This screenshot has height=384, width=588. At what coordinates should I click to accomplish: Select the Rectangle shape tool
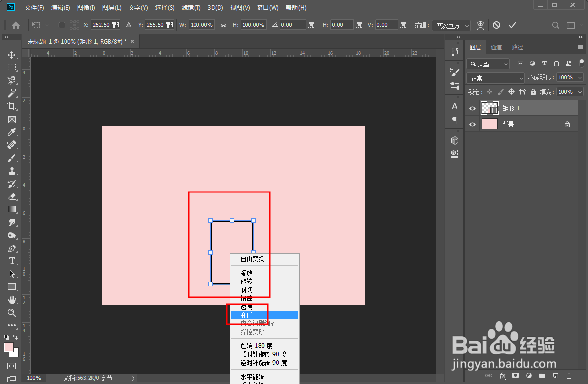point(12,287)
